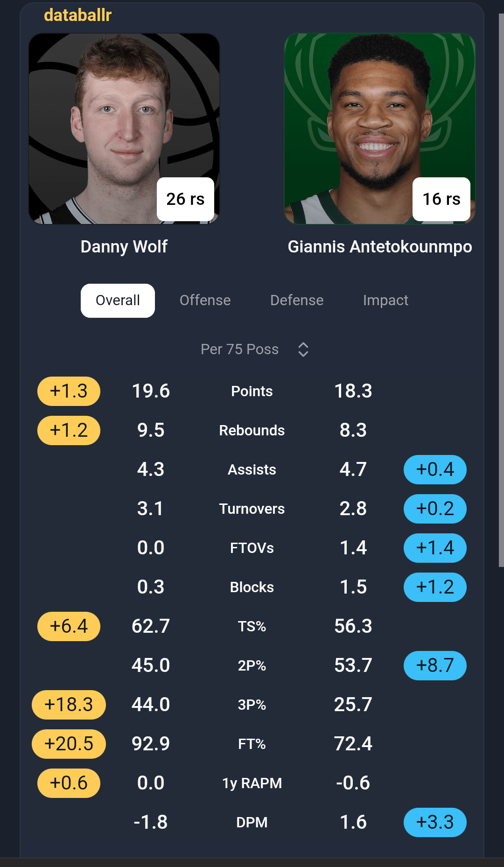Select the Giannis Antetokounmpo player name
This screenshot has height=867, width=504.
pyautogui.click(x=379, y=246)
